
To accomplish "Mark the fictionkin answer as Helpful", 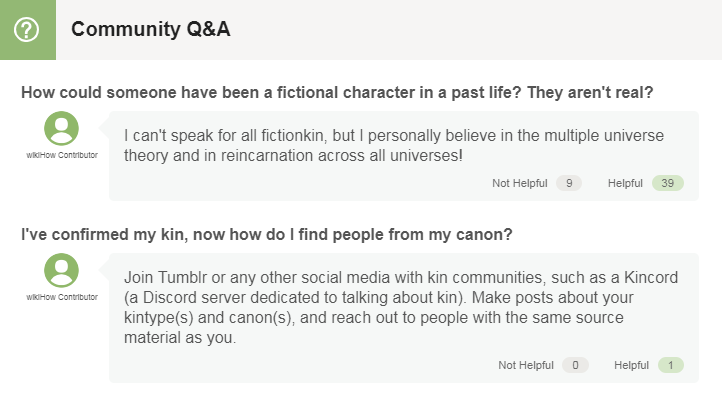I will 625,183.
